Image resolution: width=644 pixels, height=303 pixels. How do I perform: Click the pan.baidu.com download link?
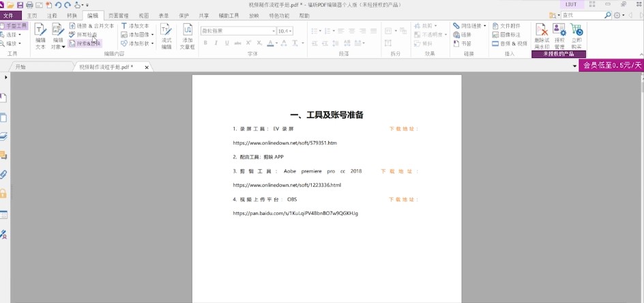coord(295,214)
